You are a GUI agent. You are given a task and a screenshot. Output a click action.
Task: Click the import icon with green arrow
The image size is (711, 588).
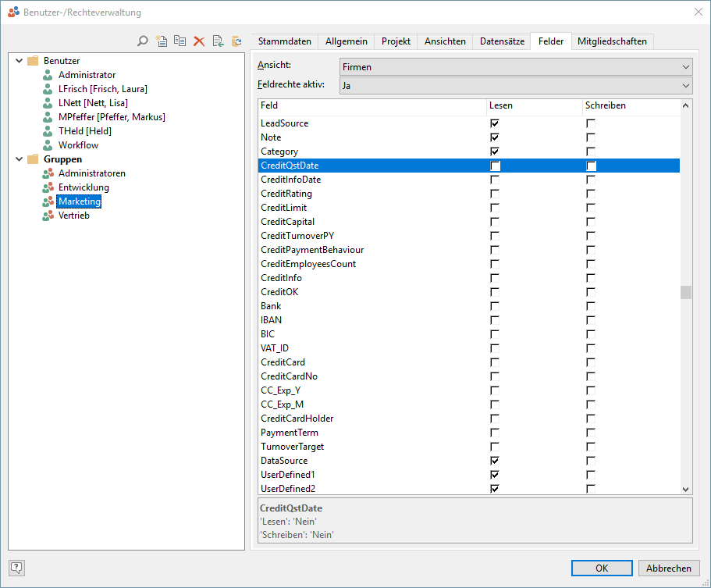coord(218,41)
